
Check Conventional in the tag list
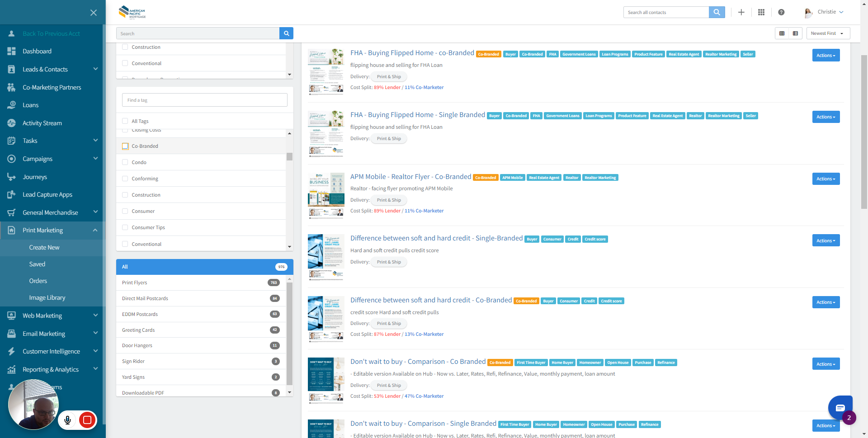[x=125, y=244]
